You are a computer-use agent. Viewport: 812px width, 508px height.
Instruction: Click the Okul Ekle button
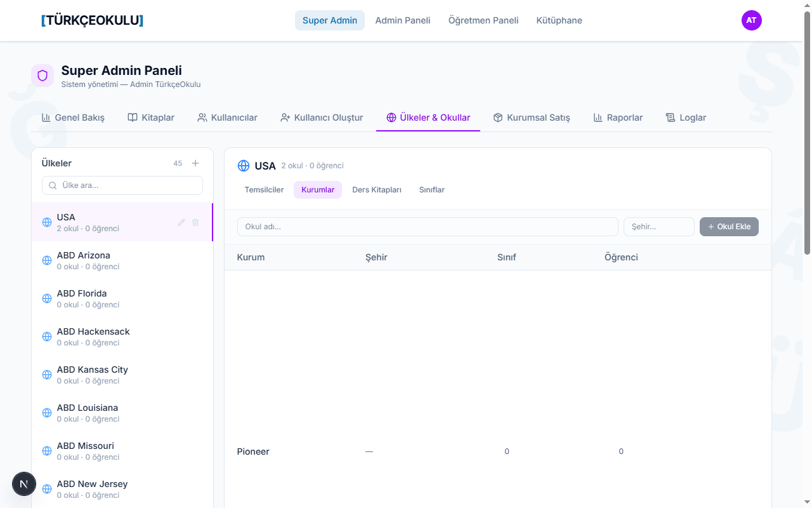(729, 227)
